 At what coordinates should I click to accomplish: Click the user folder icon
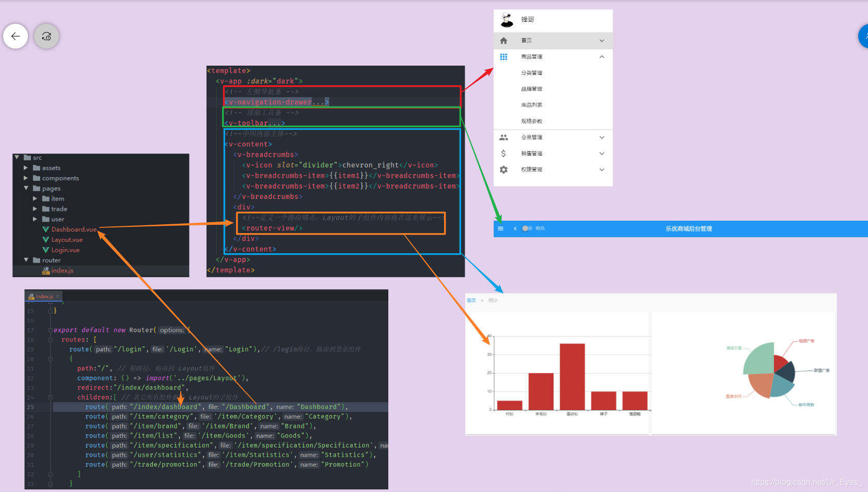pyautogui.click(x=45, y=219)
